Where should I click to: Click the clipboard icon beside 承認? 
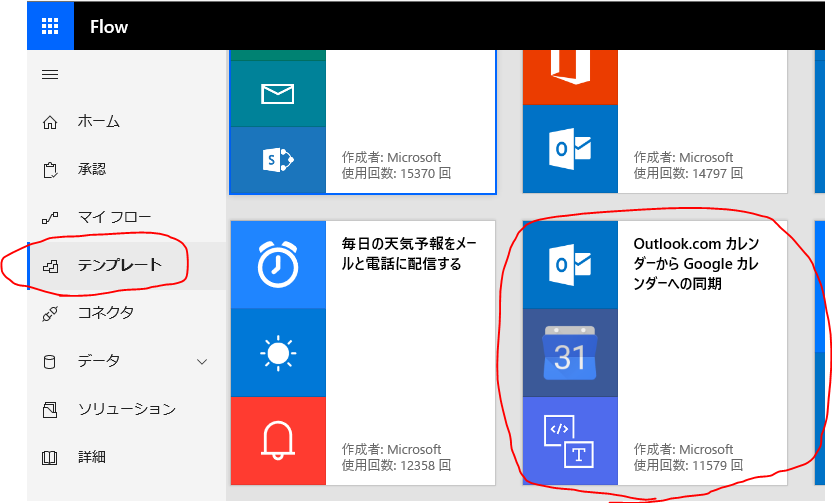tap(50, 170)
